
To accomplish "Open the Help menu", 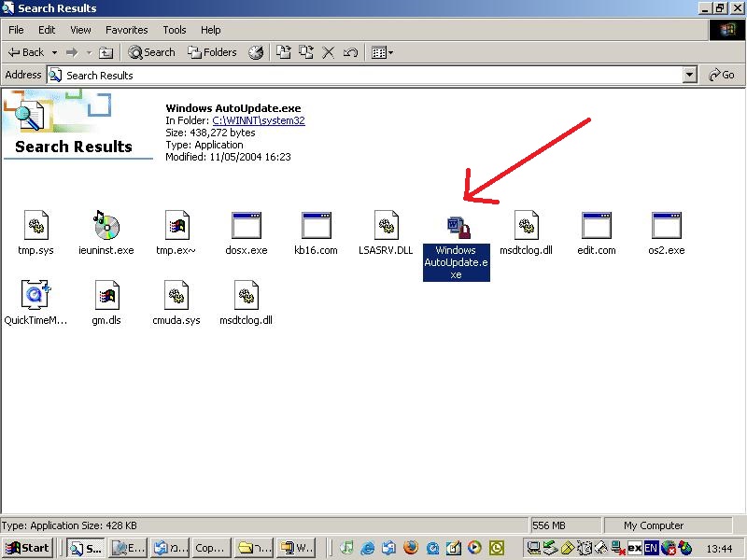I will click(x=211, y=30).
